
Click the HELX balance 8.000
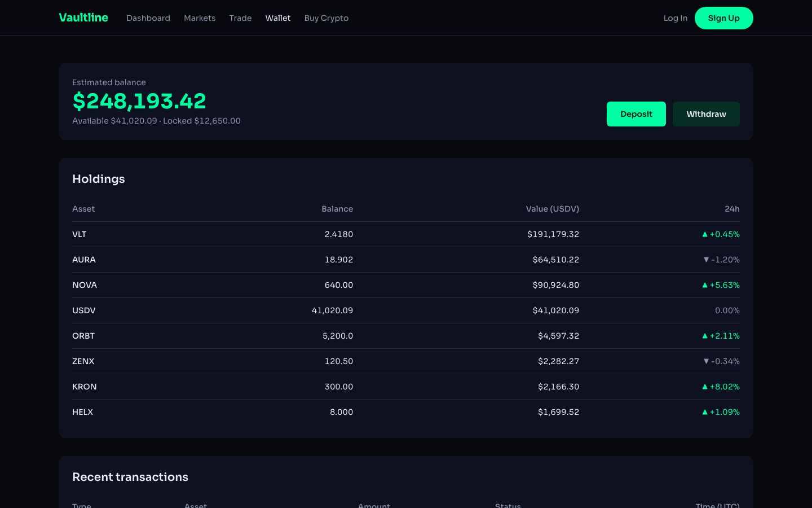pyautogui.click(x=342, y=412)
